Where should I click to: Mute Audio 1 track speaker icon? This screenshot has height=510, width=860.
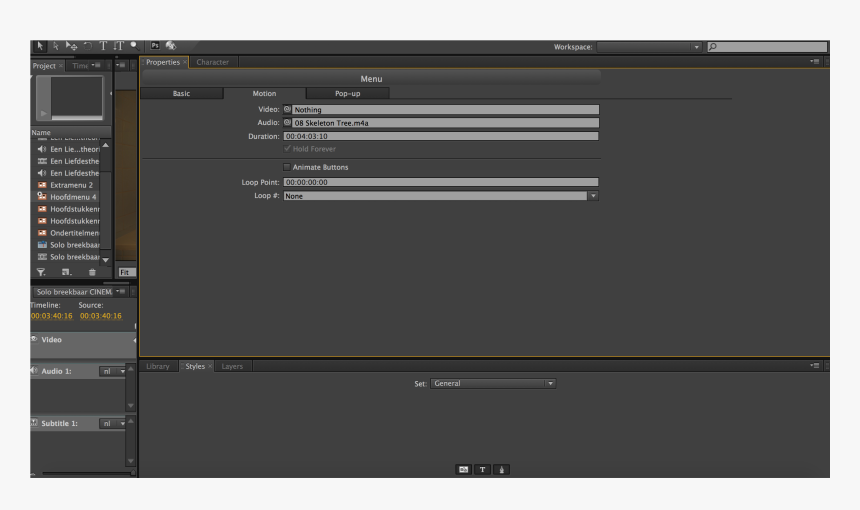[x=34, y=371]
